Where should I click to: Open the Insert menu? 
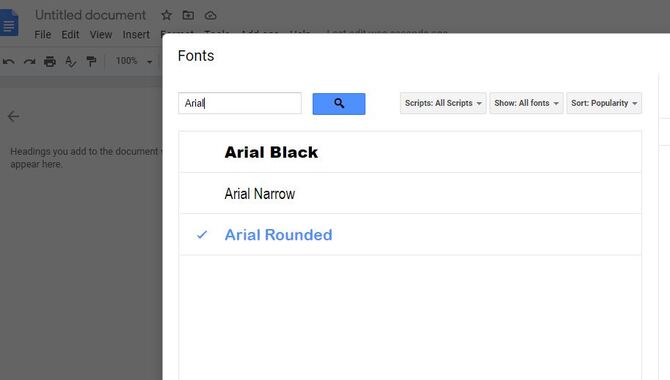coord(136,35)
